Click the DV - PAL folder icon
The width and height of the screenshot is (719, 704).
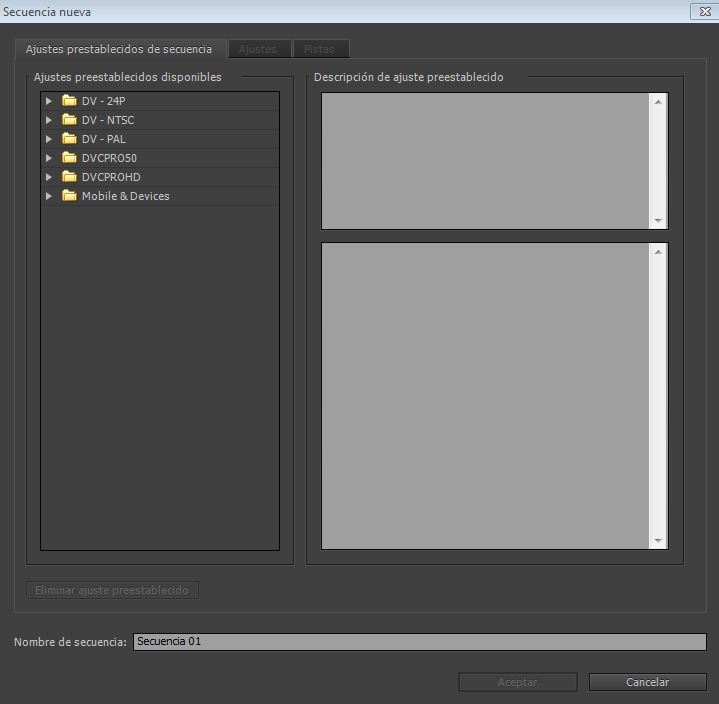tap(69, 139)
